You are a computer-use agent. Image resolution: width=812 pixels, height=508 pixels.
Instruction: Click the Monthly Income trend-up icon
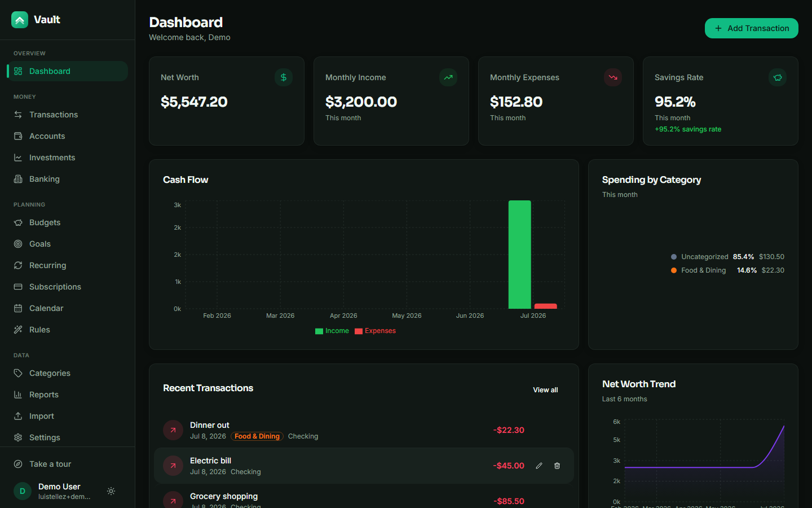[x=448, y=77]
